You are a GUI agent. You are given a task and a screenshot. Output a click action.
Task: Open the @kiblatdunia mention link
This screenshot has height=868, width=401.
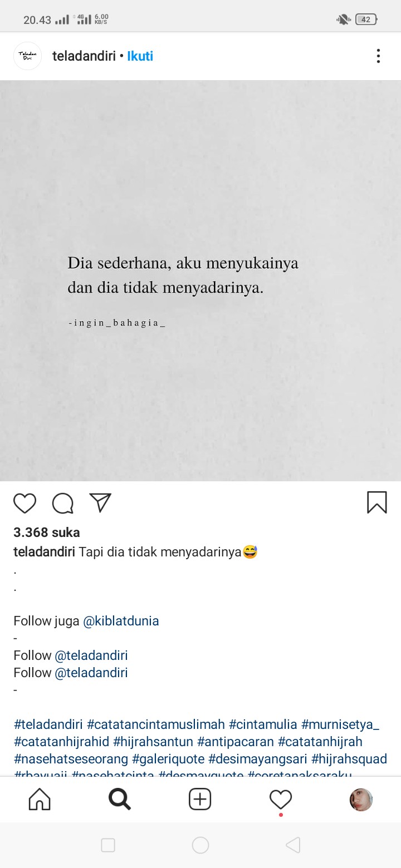point(121,621)
